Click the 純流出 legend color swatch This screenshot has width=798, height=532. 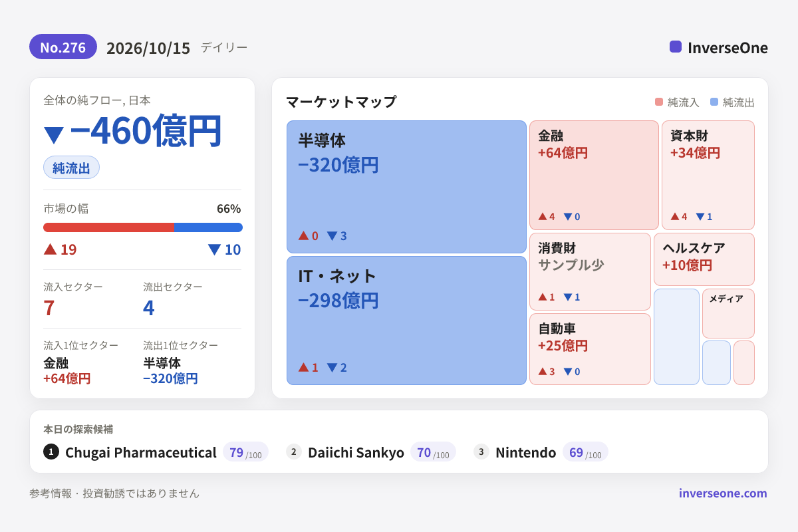[714, 102]
